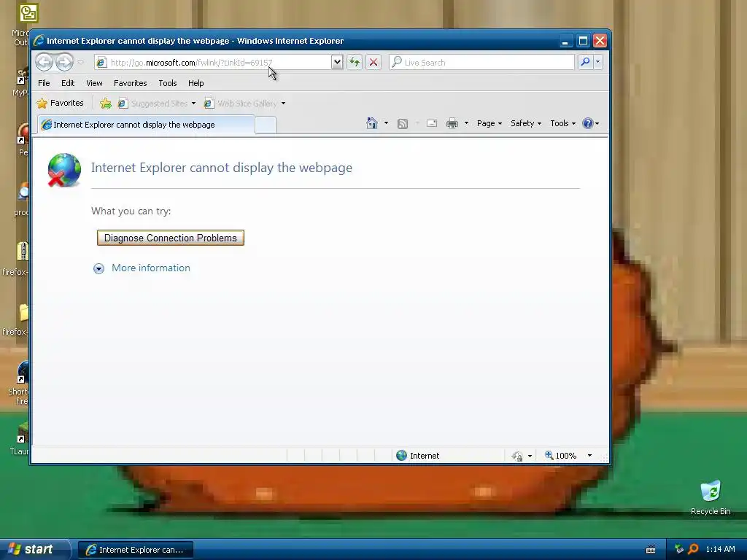Open the search provider options dropdown
This screenshot has width=747, height=560.
(x=598, y=62)
